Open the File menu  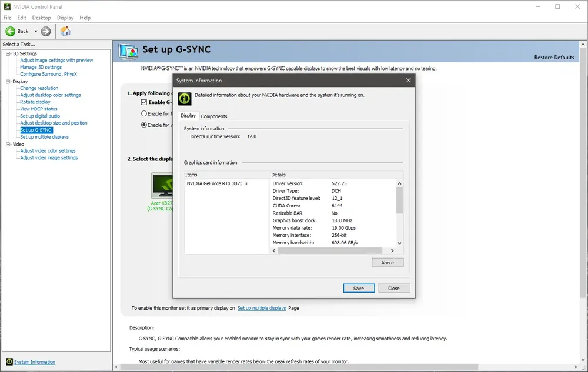[x=8, y=18]
